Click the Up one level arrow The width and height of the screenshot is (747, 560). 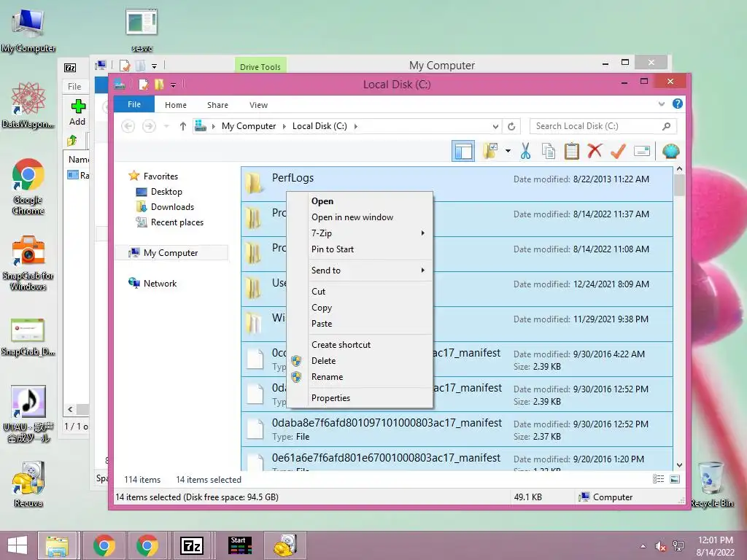[183, 126]
